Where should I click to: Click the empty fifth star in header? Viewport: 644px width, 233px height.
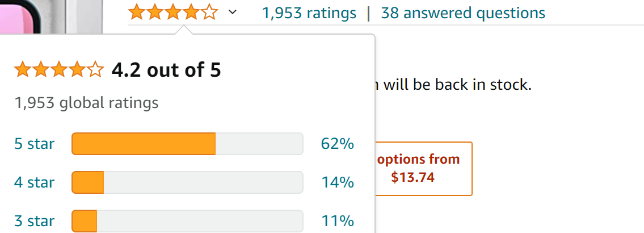(209, 12)
